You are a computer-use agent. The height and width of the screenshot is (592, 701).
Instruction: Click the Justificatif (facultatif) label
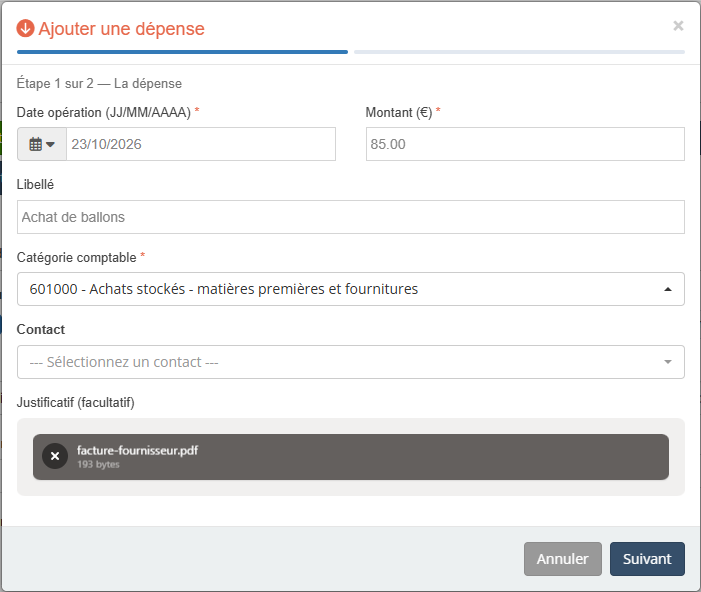[76, 402]
